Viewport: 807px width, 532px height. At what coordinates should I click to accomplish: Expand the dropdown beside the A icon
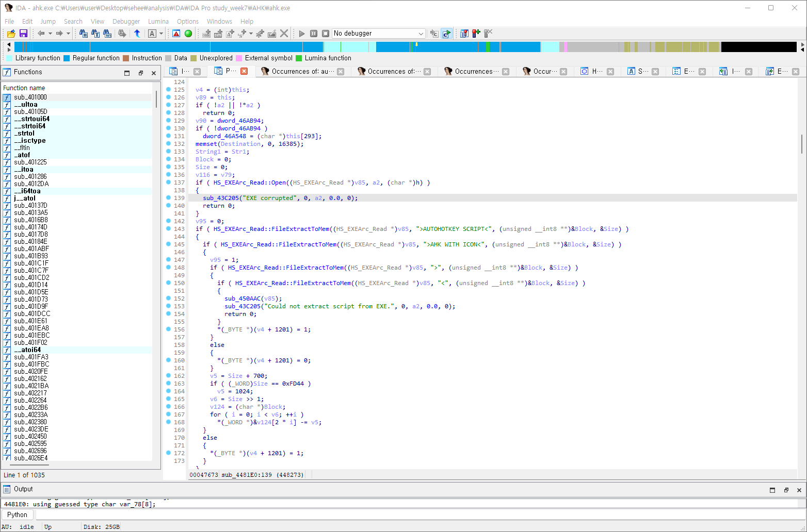pyautogui.click(x=161, y=34)
